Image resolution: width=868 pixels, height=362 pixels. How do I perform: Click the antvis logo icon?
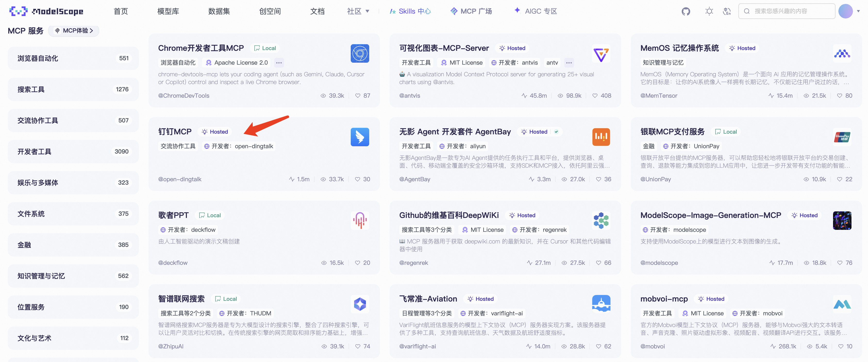coord(601,54)
